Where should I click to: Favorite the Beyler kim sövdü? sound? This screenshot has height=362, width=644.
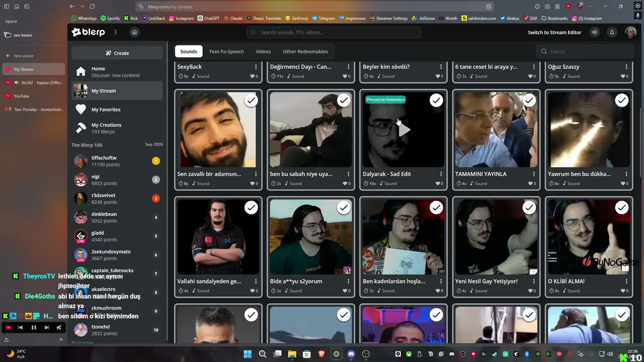(x=438, y=76)
